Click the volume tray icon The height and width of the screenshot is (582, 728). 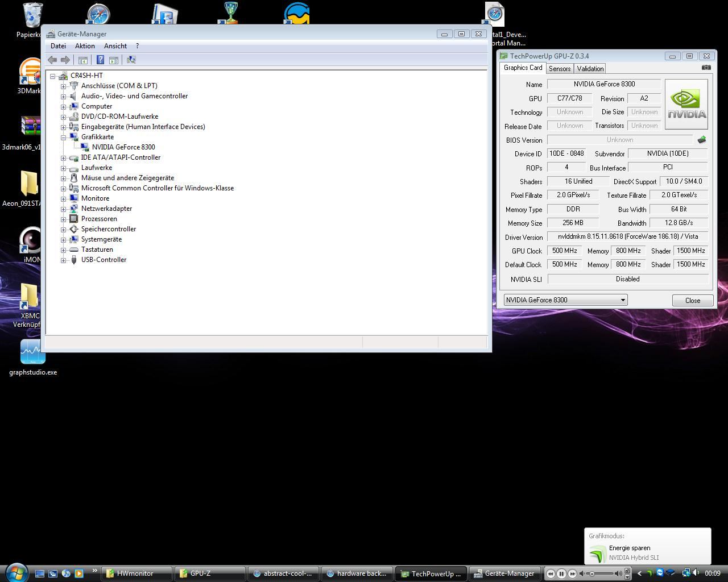tap(696, 573)
